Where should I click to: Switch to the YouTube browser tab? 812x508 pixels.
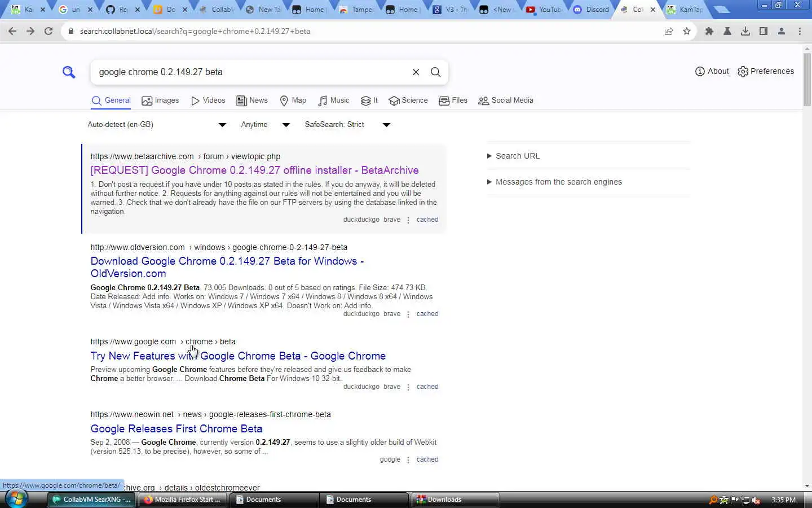click(544, 10)
